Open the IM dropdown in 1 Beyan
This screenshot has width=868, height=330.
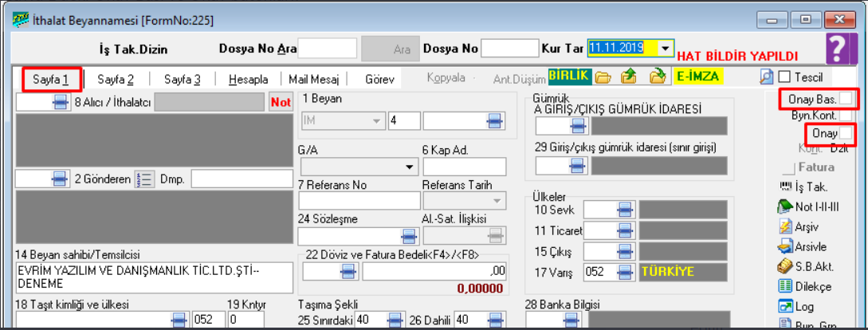click(x=377, y=120)
